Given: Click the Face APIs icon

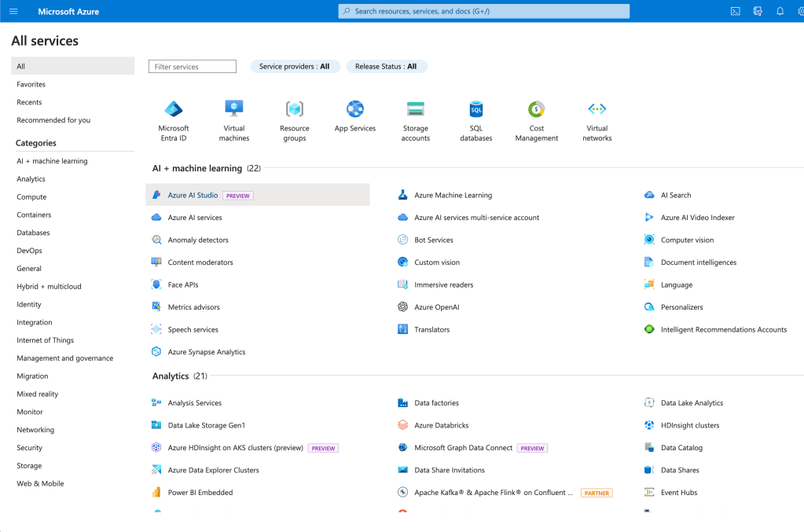Looking at the screenshot, I should click(156, 284).
